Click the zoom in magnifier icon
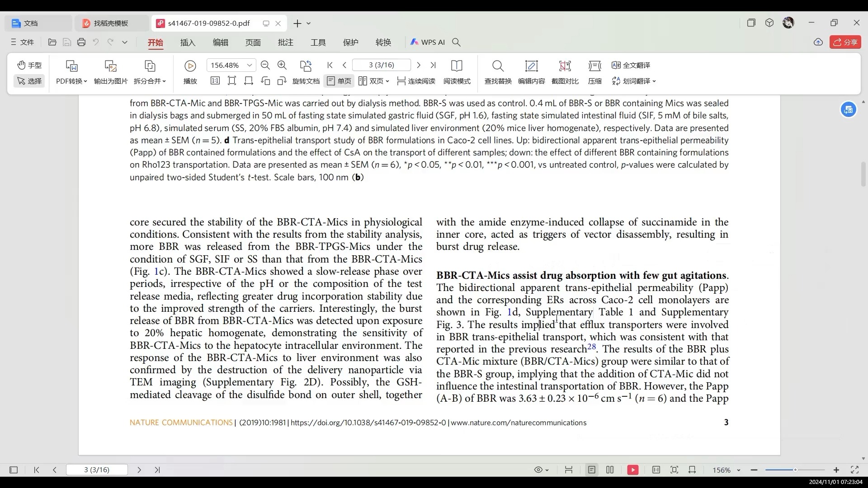 282,66
